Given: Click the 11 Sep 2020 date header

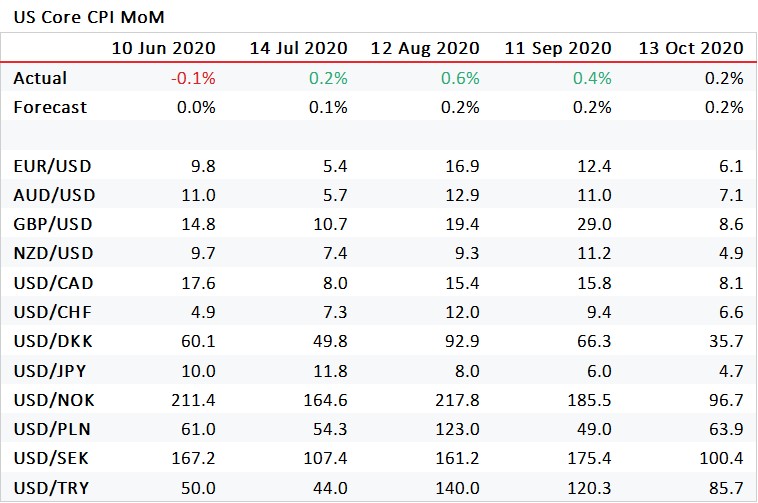Looking at the screenshot, I should click(557, 48).
